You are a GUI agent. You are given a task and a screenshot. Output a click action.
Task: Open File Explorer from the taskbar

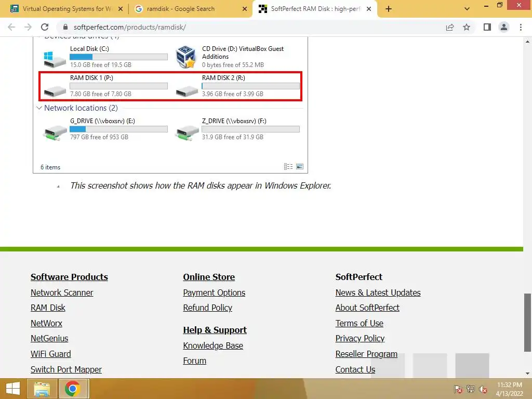[x=42, y=389]
